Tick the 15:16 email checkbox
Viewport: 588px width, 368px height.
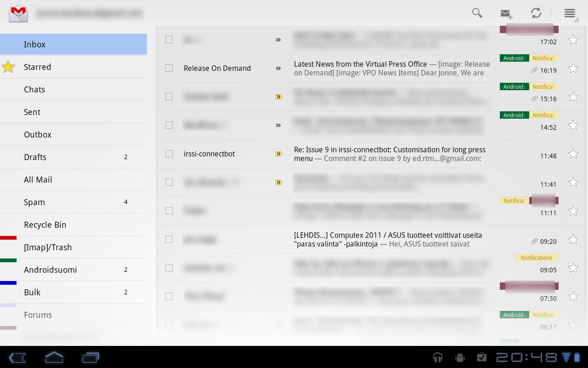[x=169, y=97]
